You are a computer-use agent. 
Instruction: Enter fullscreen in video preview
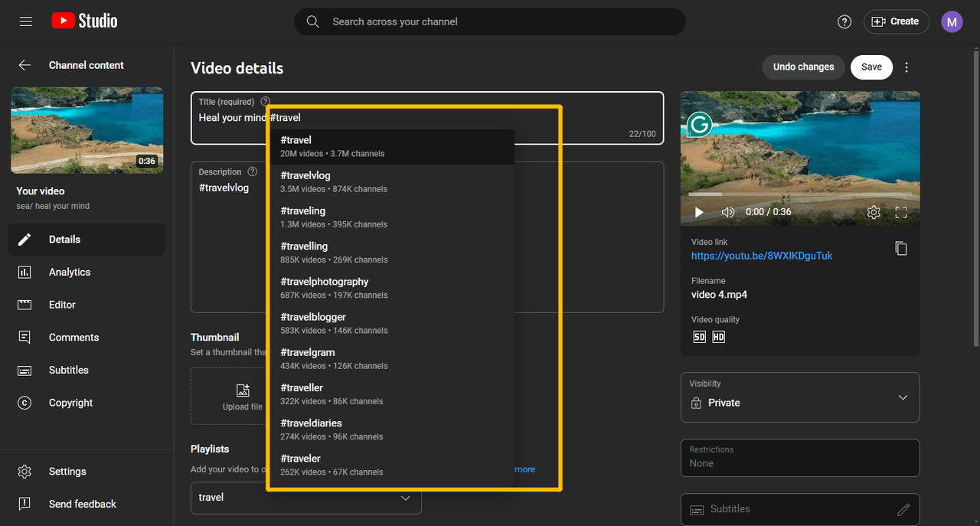[901, 212]
